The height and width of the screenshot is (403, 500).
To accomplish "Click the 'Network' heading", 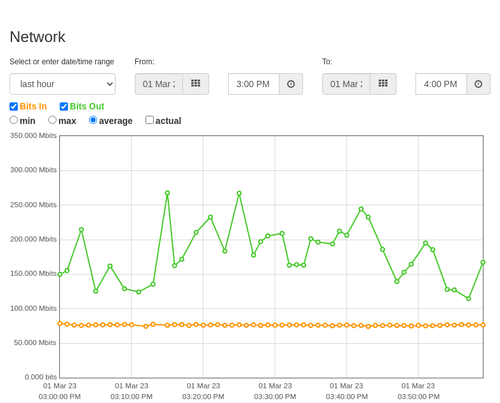I will (x=37, y=37).
